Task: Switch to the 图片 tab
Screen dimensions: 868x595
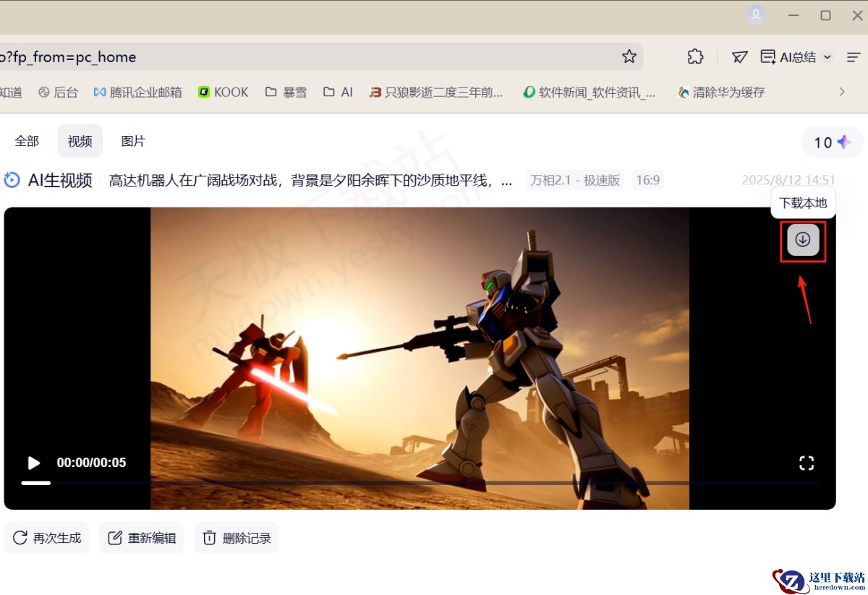Action: pyautogui.click(x=133, y=141)
